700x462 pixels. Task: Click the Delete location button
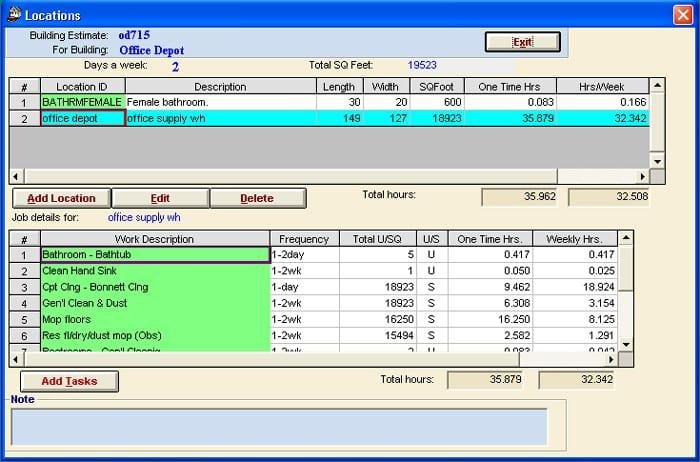pyautogui.click(x=258, y=198)
